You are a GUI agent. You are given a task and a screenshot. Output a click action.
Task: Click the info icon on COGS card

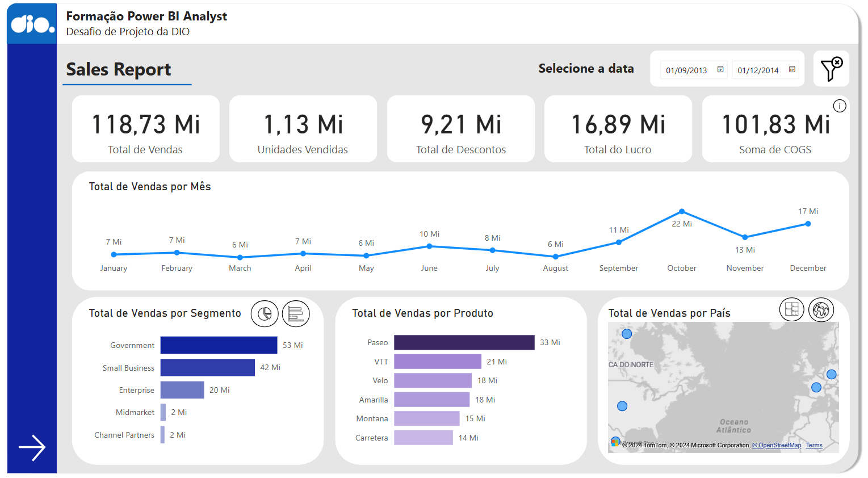pos(839,106)
